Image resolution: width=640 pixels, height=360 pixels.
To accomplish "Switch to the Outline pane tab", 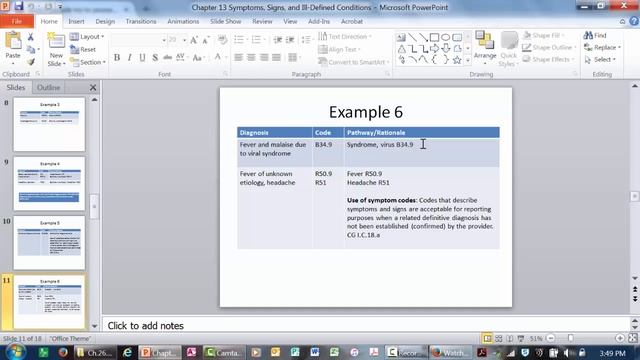I will (49, 87).
